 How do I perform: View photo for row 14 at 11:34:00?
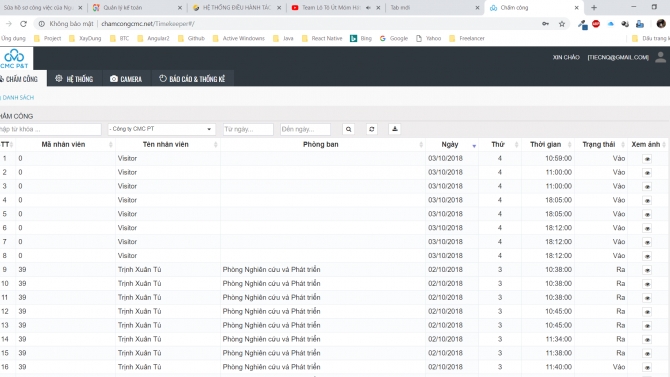647,339
